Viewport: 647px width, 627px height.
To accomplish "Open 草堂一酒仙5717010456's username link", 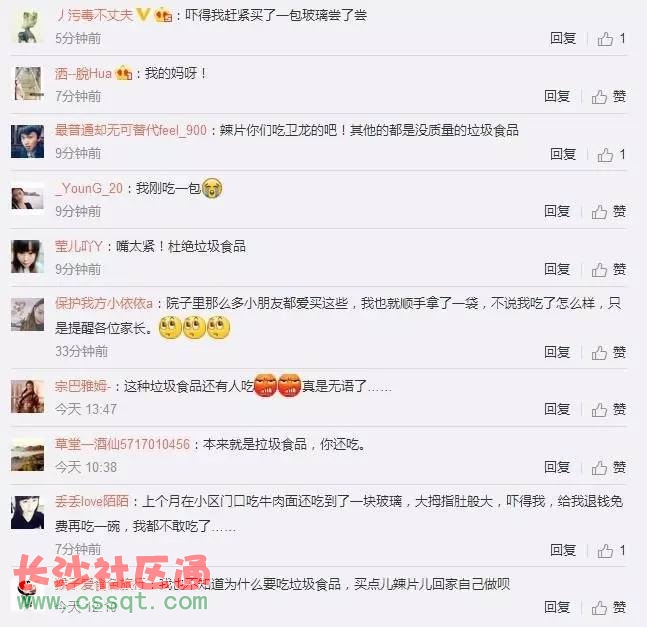I will pos(123,444).
